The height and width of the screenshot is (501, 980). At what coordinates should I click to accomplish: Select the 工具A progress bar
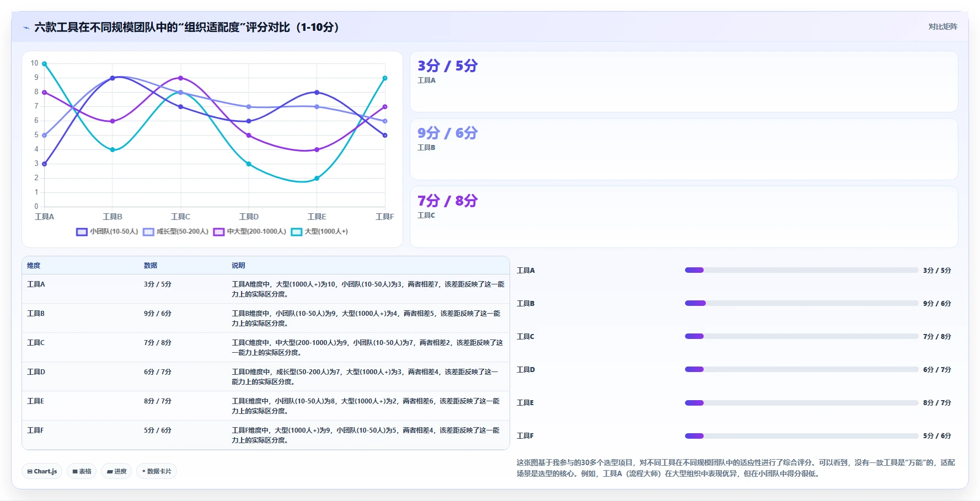(801, 270)
